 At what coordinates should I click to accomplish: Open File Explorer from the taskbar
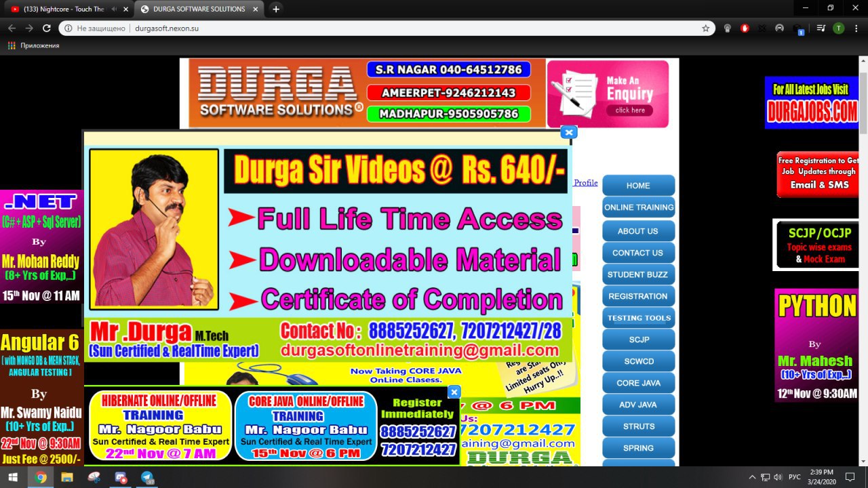(x=67, y=477)
